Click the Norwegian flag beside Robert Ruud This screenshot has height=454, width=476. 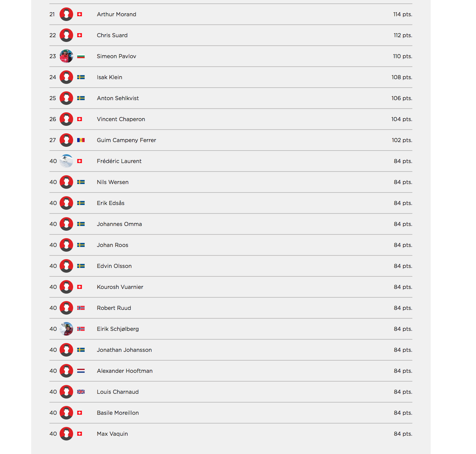pyautogui.click(x=81, y=308)
